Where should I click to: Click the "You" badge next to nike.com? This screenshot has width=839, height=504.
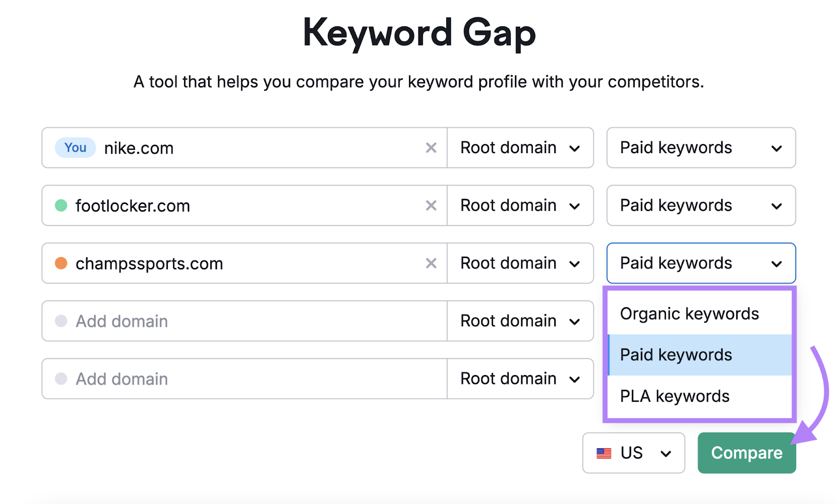click(75, 147)
